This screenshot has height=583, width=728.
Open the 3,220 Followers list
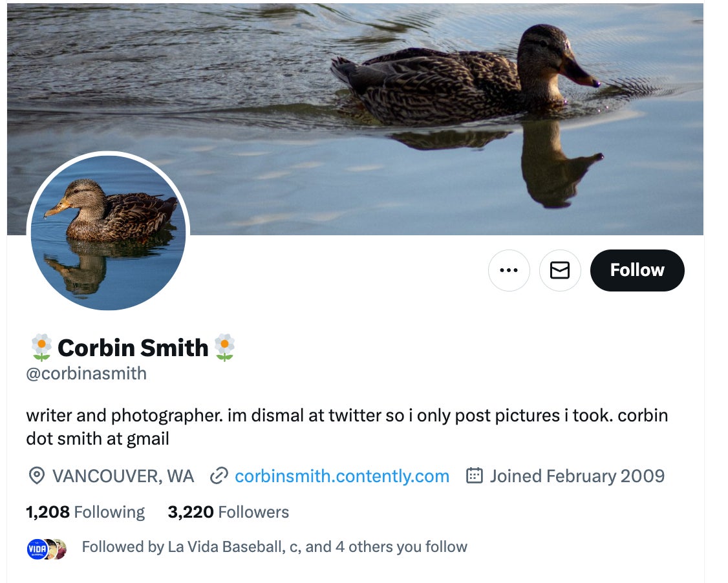(x=228, y=512)
